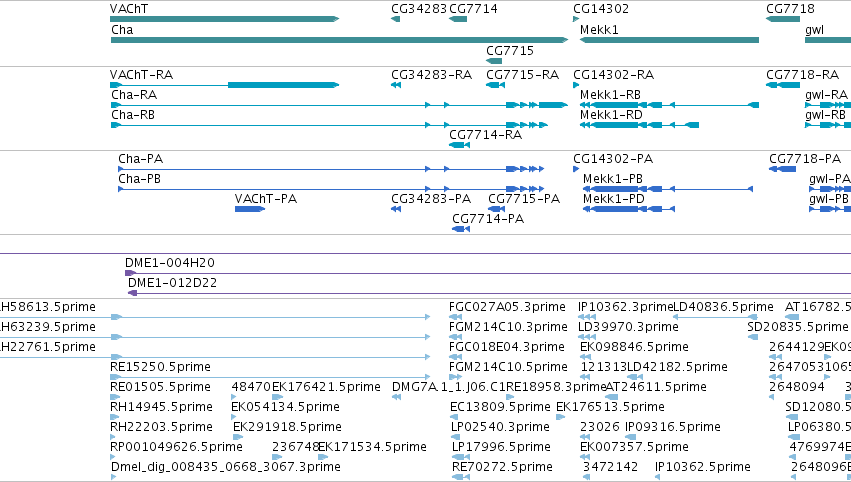Select the FGC018E04.3prime EST label
Viewport: 851px width, 482px height.
click(507, 347)
